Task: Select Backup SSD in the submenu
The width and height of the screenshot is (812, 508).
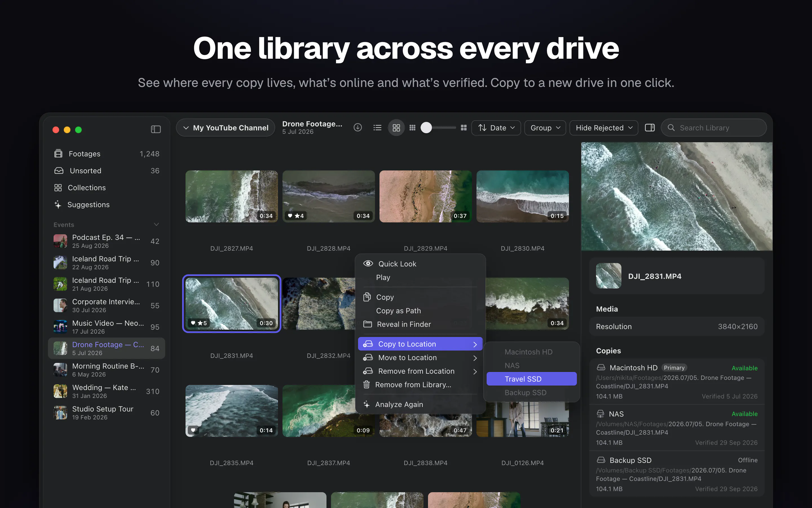Action: [x=531, y=392]
